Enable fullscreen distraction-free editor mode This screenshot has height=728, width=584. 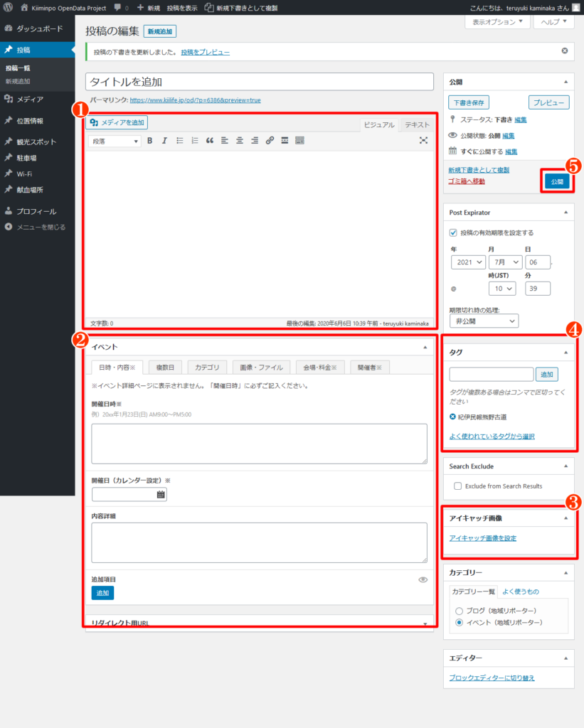423,141
